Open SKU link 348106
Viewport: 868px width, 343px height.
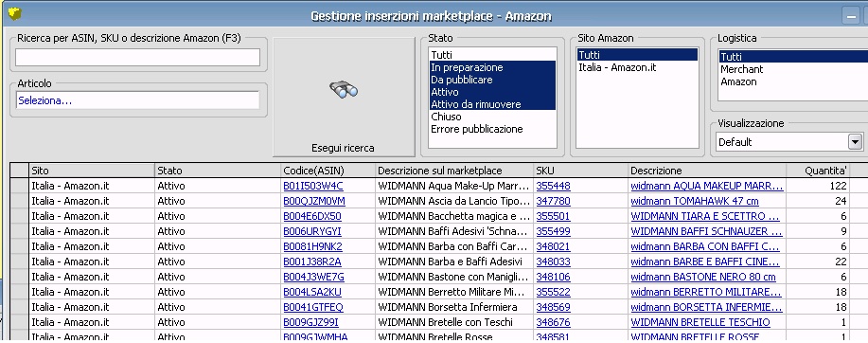pyautogui.click(x=553, y=277)
